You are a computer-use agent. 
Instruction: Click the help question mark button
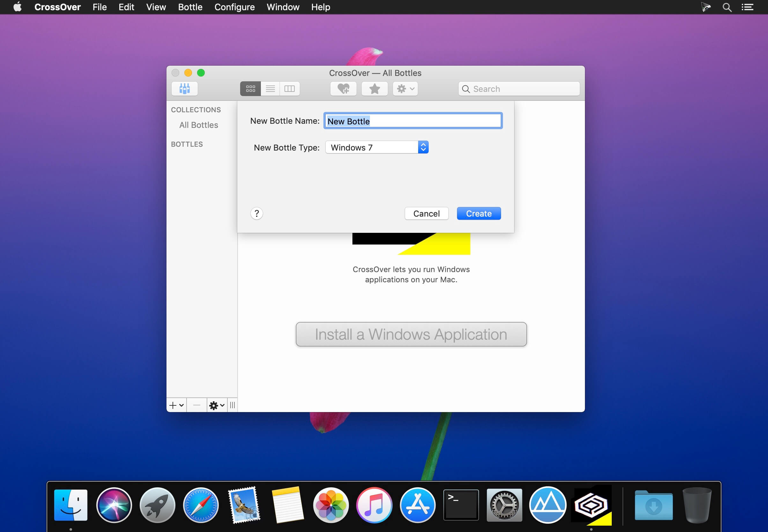(256, 213)
